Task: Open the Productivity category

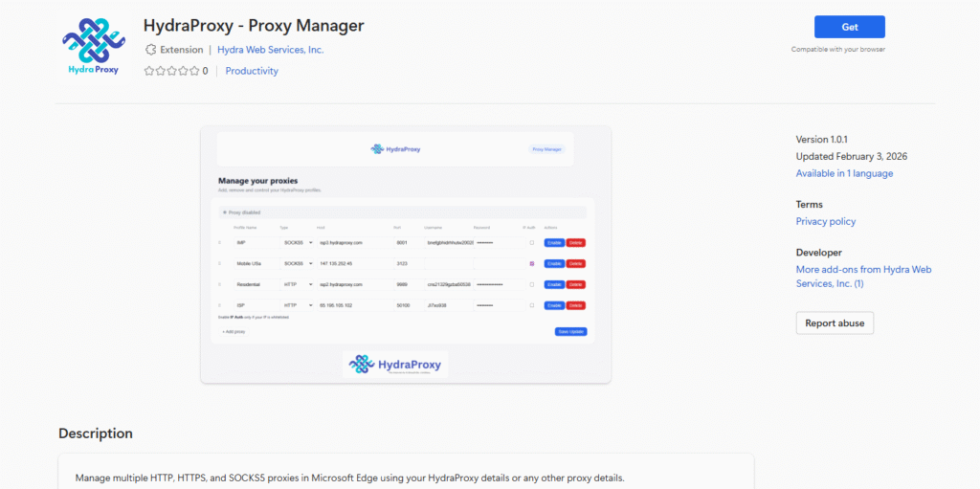Action: click(252, 71)
